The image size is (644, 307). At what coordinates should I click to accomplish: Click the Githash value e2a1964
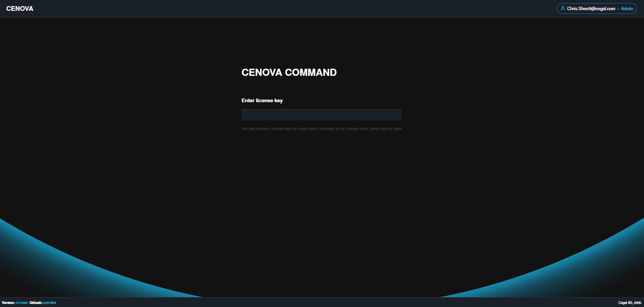coord(50,303)
